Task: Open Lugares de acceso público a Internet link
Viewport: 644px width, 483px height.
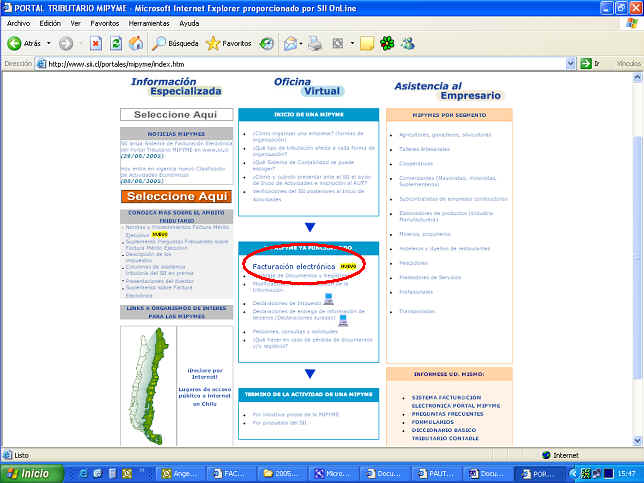Action: point(205,396)
